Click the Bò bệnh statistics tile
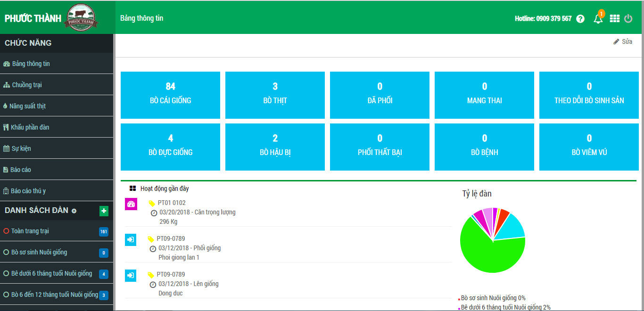This screenshot has width=644, height=311. (484, 147)
